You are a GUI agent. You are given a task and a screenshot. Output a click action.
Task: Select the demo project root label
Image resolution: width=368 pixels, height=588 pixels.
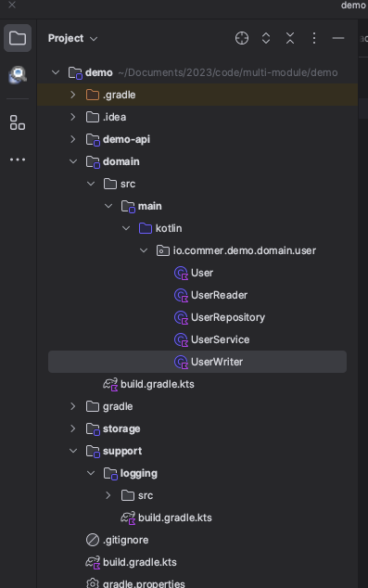pos(99,72)
